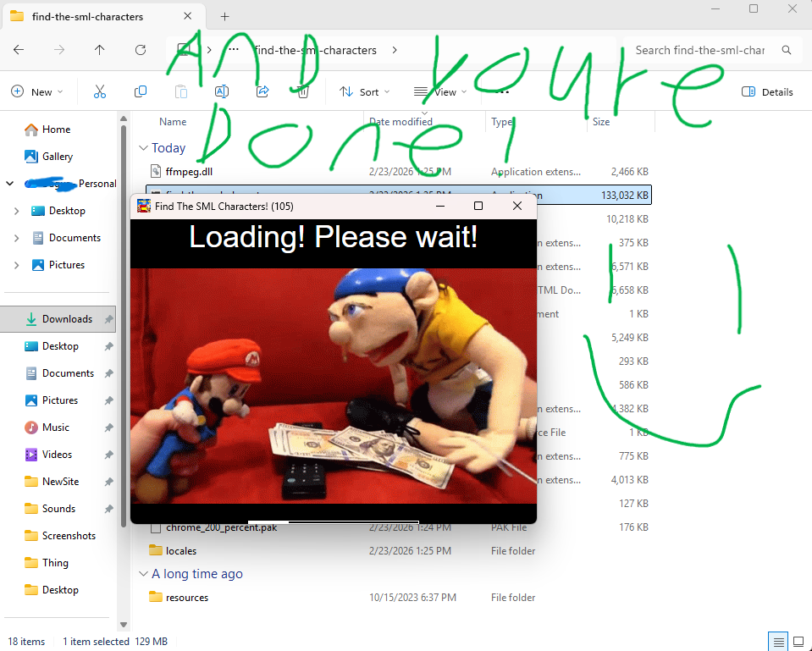Expand the Desktop tree node
The height and width of the screenshot is (651, 812).
17,211
